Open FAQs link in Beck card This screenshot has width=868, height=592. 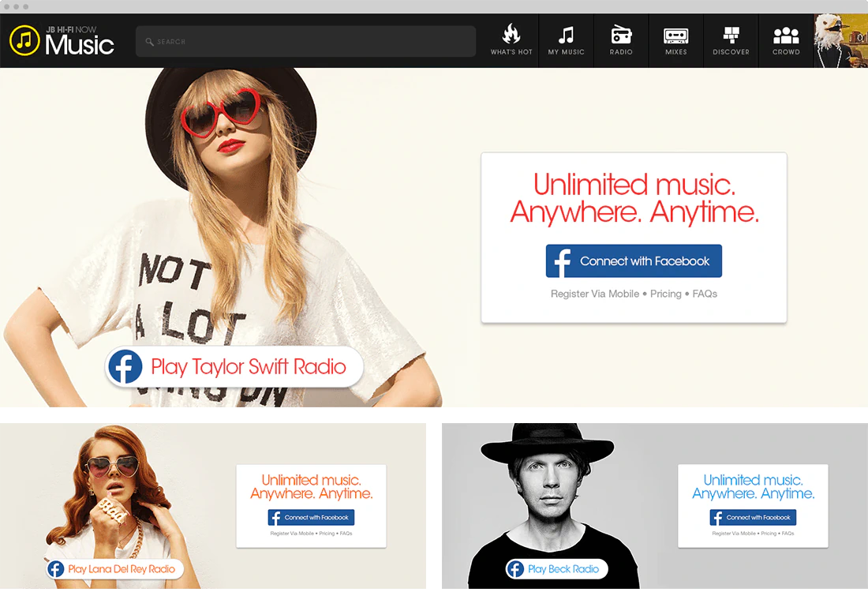point(788,534)
